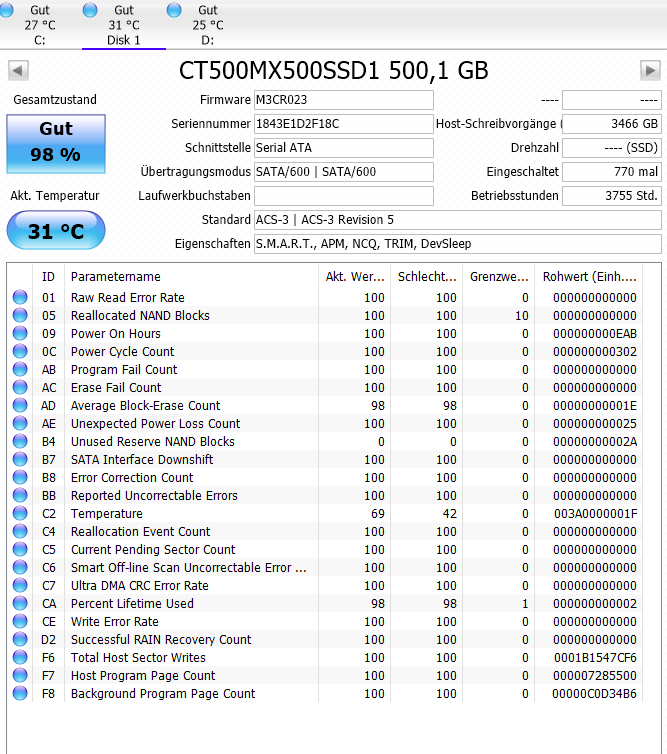Click status icon for Smart Off-line Scan row
The image size is (667, 754).
[x=20, y=567]
